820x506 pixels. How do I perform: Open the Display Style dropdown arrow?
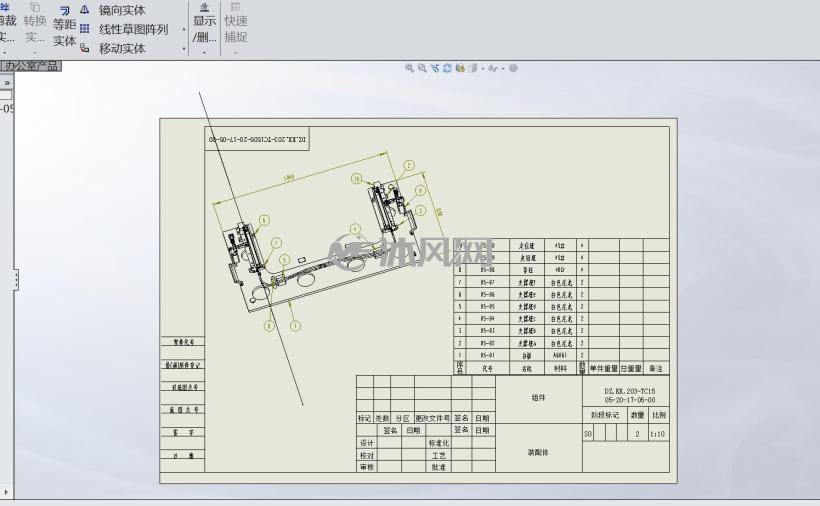tap(482, 68)
